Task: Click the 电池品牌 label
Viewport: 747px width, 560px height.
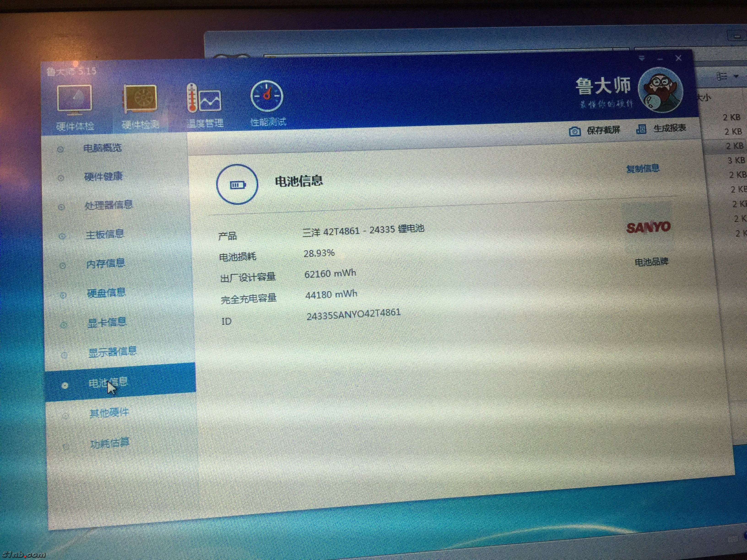Action: 651,262
